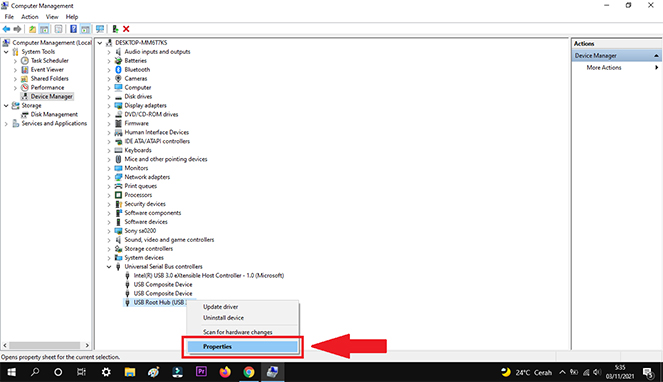Open File Explorer from the taskbar

[130, 372]
